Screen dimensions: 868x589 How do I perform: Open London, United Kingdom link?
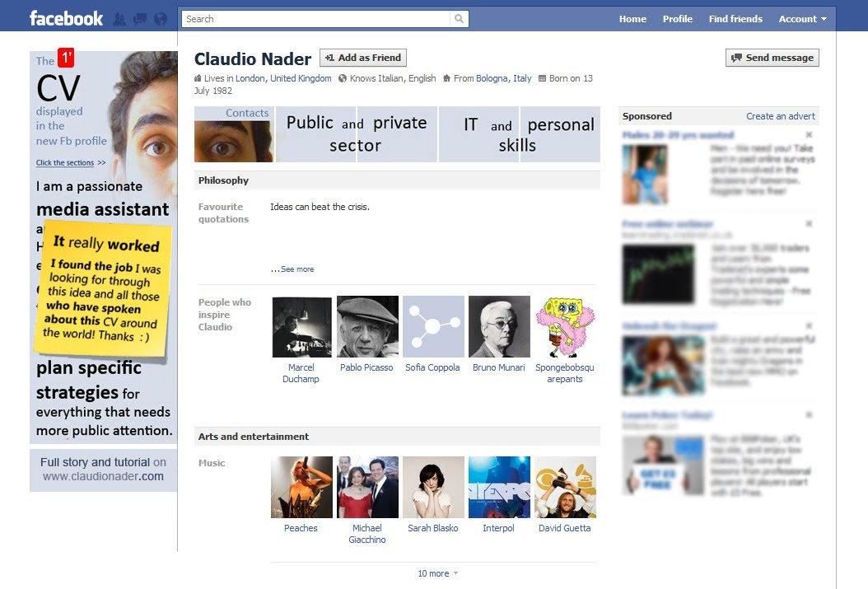[283, 78]
